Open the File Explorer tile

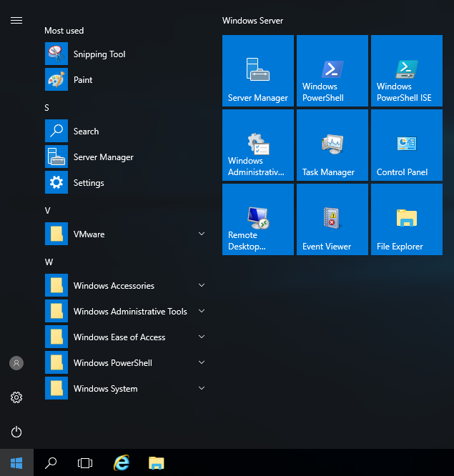pyautogui.click(x=407, y=219)
